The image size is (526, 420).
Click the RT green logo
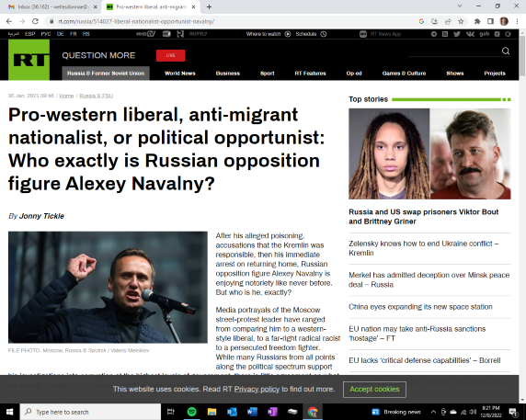coord(29,60)
